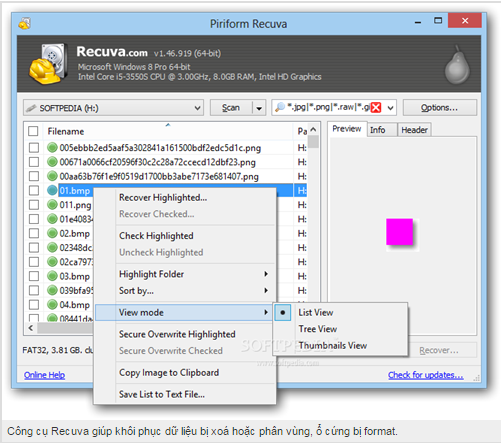This screenshot has height=443, width=501.
Task: Click the Piriform pear logo
Action: 457,65
